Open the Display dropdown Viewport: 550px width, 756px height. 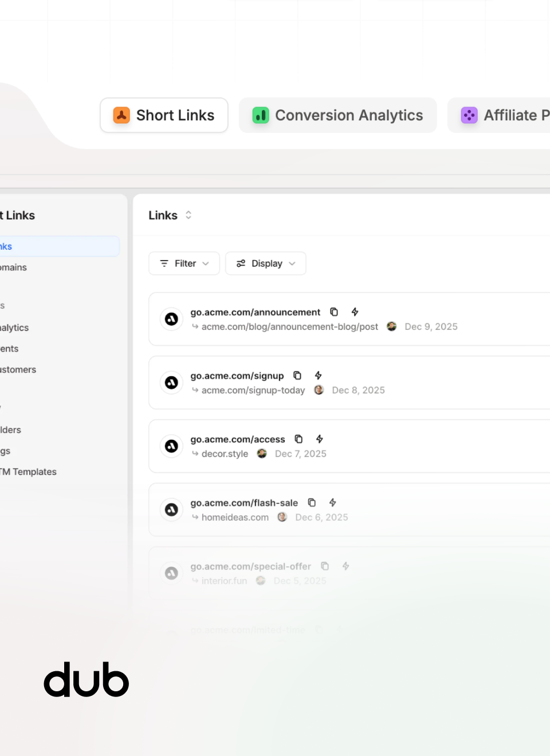pos(266,263)
